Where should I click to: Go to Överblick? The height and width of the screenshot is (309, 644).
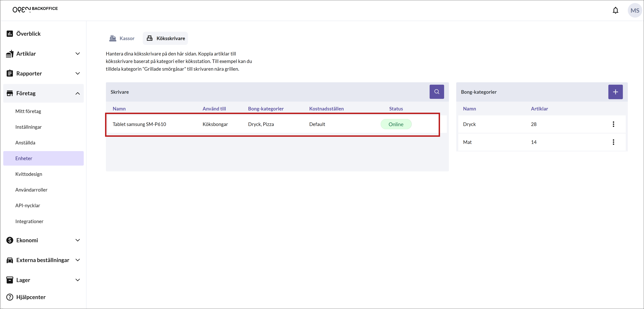[x=28, y=33]
